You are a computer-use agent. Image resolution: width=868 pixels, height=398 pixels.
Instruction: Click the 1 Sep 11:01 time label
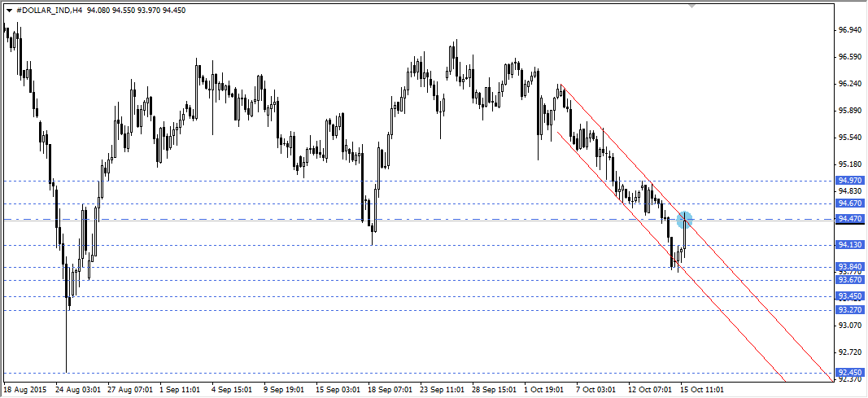pos(182,390)
